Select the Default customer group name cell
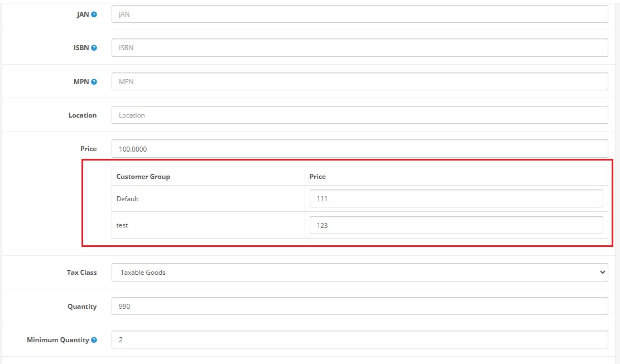This screenshot has height=364, width=620. (x=128, y=199)
